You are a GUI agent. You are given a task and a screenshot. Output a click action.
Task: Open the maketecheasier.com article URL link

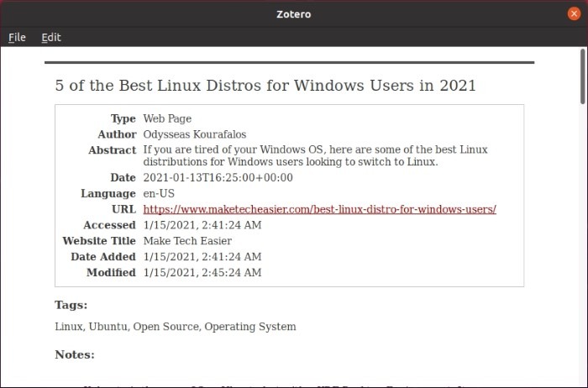coord(319,209)
